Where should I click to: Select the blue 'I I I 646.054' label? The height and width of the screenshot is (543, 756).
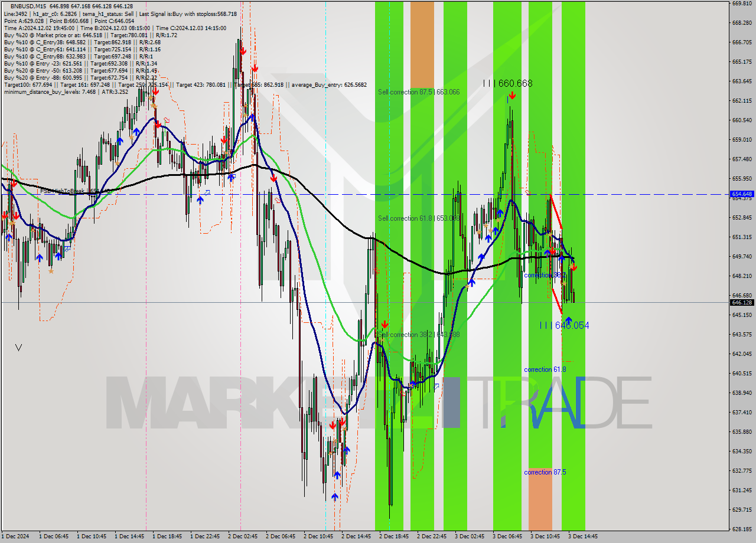click(x=564, y=325)
